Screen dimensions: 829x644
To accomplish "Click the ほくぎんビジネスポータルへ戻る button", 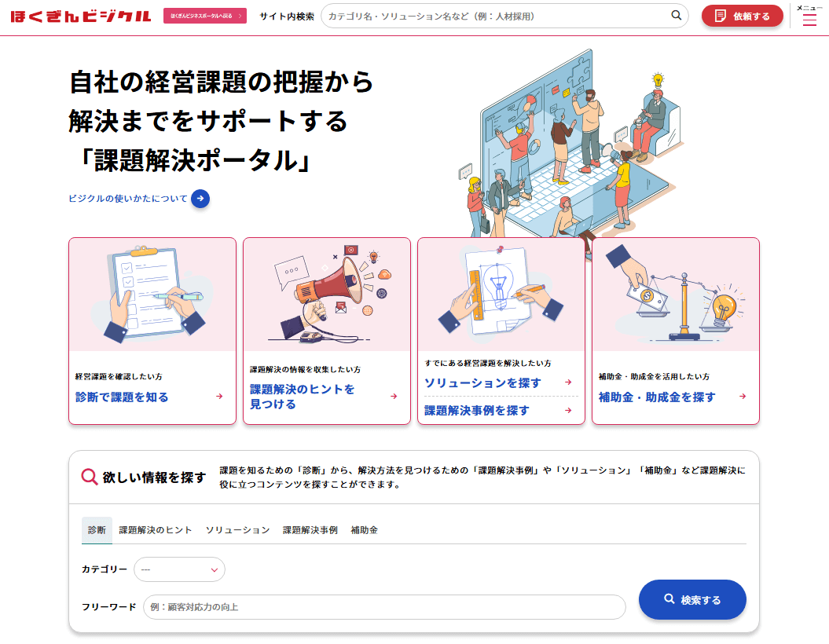I will tap(205, 16).
